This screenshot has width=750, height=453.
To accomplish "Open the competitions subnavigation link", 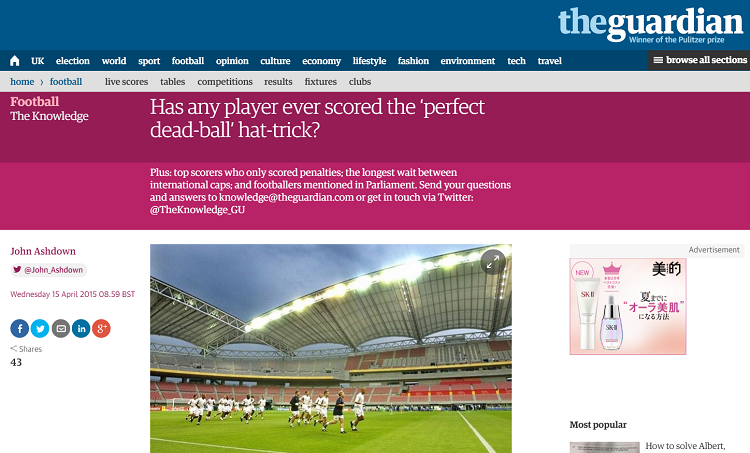I will [x=225, y=82].
